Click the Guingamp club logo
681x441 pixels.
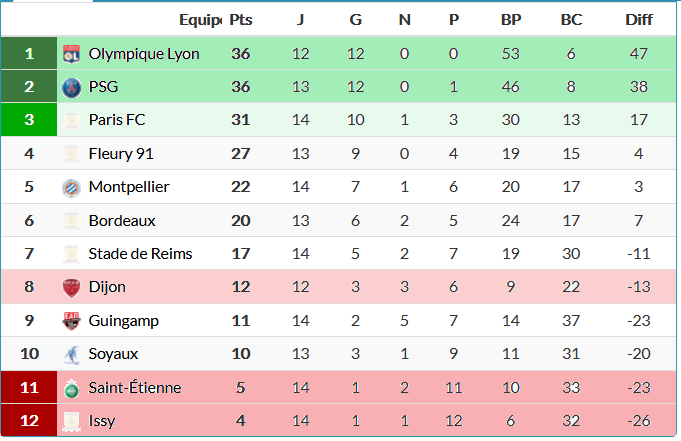pyautogui.click(x=71, y=321)
